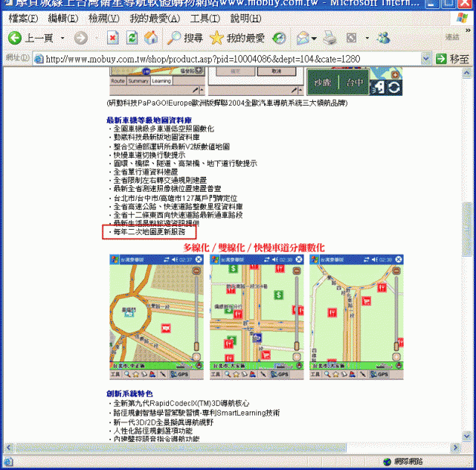476x470 pixels.
Task: Click red car icon in middle map toolbar
Action: pyautogui.click(x=253, y=374)
